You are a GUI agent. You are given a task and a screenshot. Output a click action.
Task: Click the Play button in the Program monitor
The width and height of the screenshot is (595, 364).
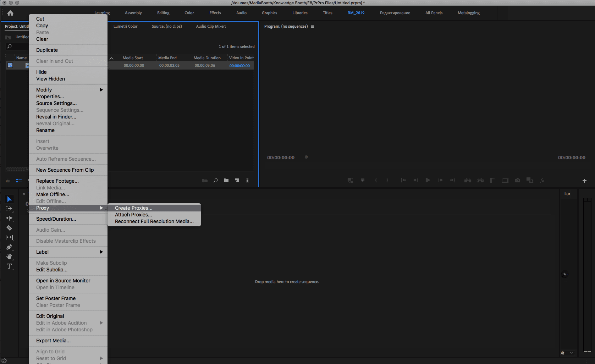tap(428, 180)
